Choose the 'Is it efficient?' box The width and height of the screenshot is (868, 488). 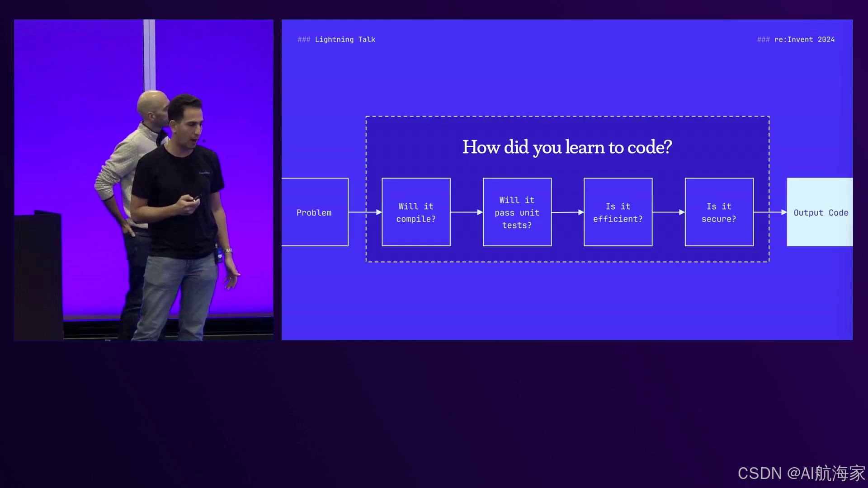(x=618, y=212)
